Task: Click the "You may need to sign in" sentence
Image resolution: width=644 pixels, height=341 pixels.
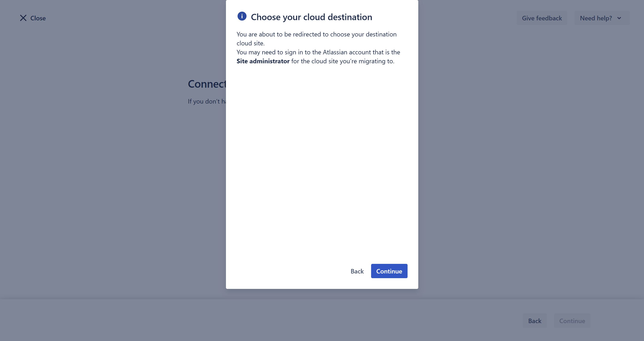Action: tap(318, 52)
